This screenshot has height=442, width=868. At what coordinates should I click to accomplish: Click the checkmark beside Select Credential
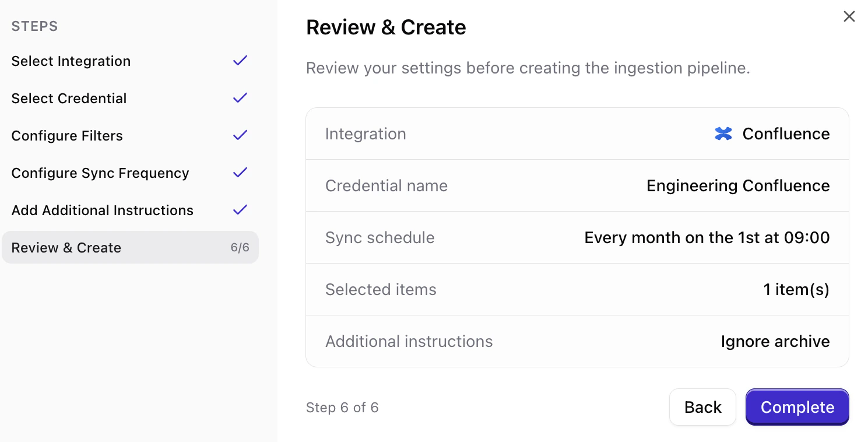[240, 97]
